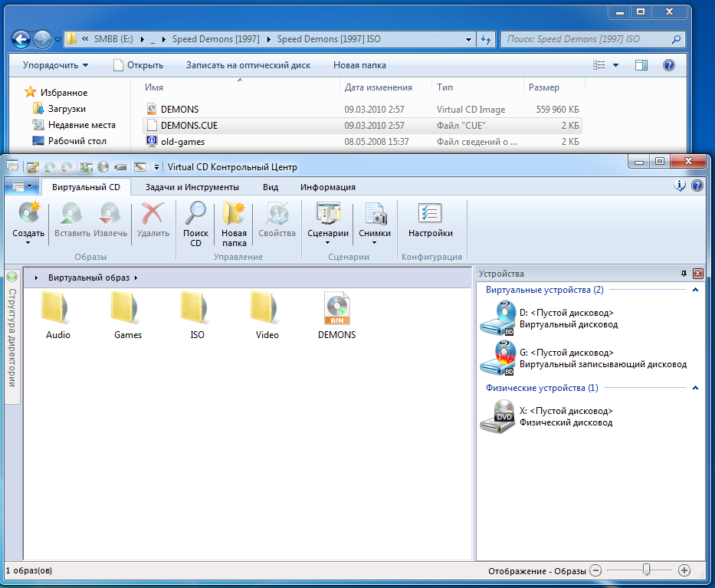Click Новая папка in Explorer toolbar
This screenshot has width=715, height=588.
pyautogui.click(x=359, y=65)
